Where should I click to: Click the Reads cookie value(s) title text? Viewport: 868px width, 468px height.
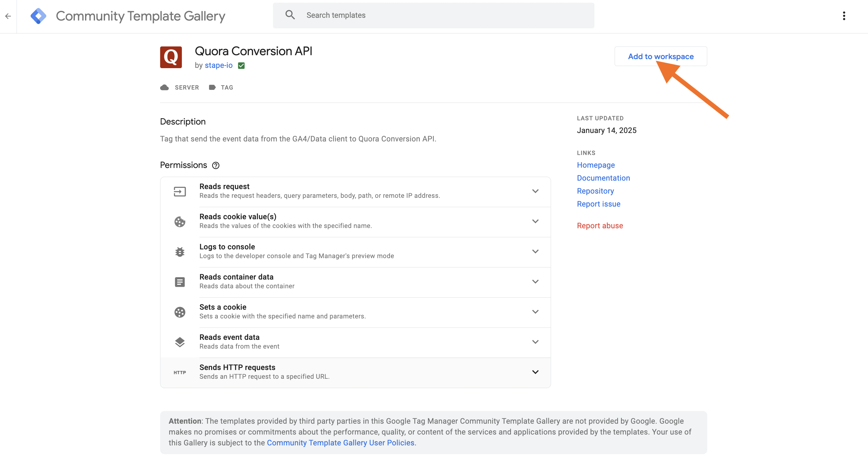(238, 217)
